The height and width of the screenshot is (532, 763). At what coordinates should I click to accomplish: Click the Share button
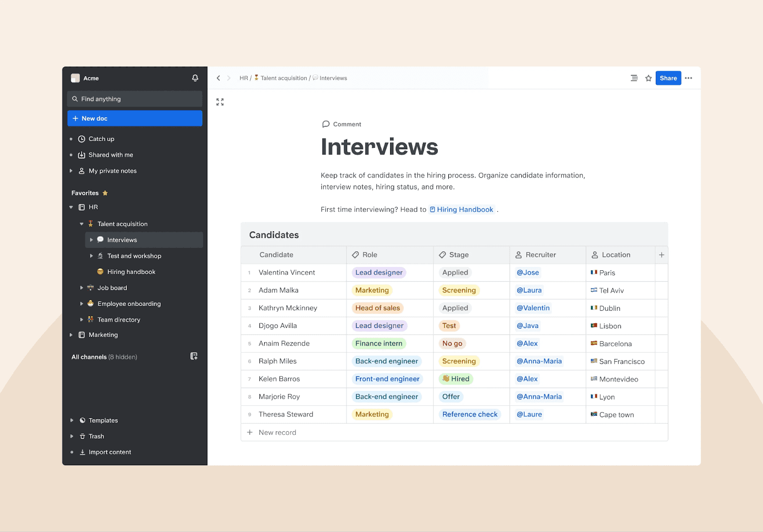pyautogui.click(x=668, y=78)
